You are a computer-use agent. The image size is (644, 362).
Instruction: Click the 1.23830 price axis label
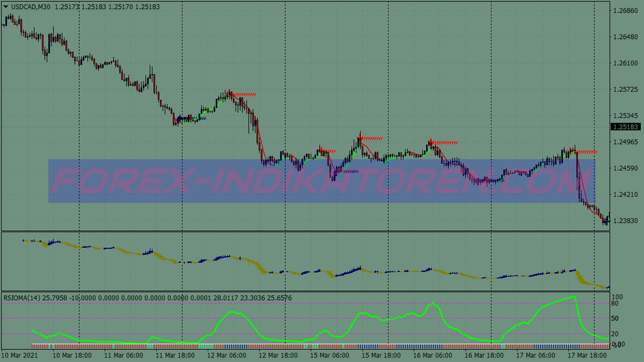click(625, 220)
